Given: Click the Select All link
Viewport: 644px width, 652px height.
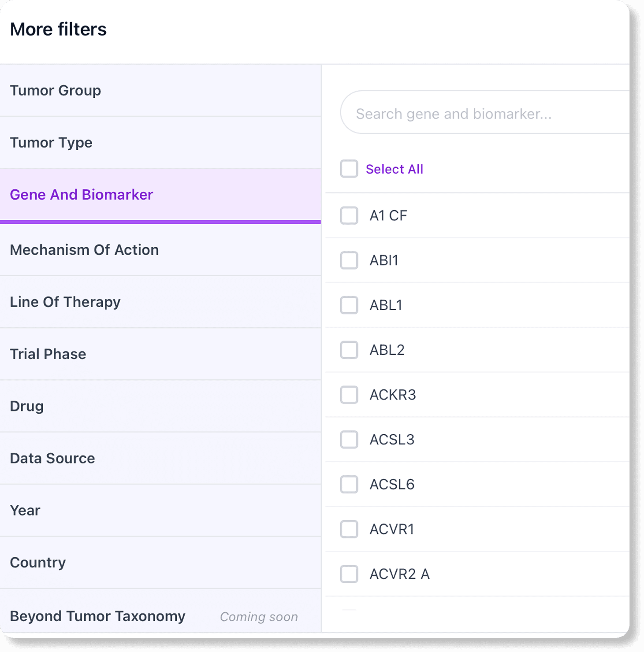Looking at the screenshot, I should pyautogui.click(x=395, y=169).
